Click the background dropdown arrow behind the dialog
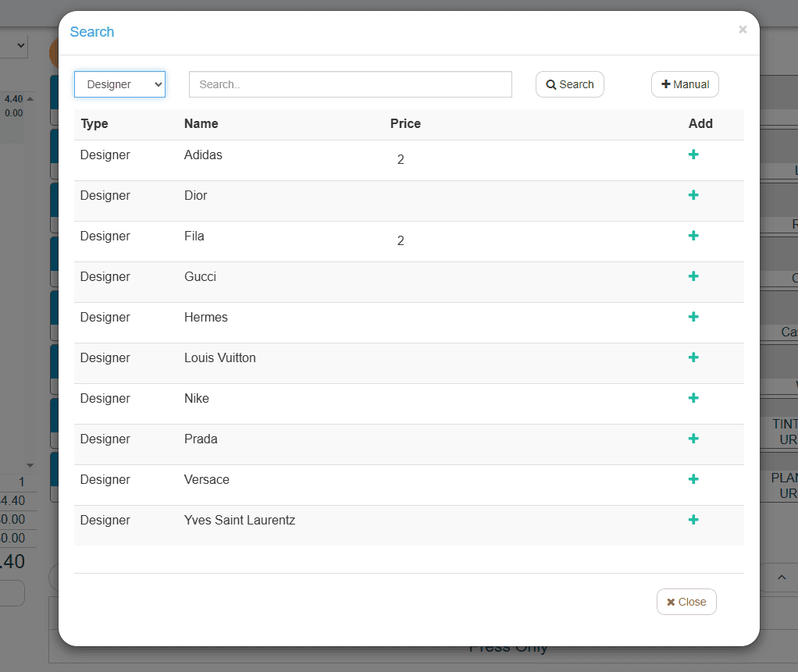Viewport: 798px width, 672px height. pyautogui.click(x=21, y=45)
